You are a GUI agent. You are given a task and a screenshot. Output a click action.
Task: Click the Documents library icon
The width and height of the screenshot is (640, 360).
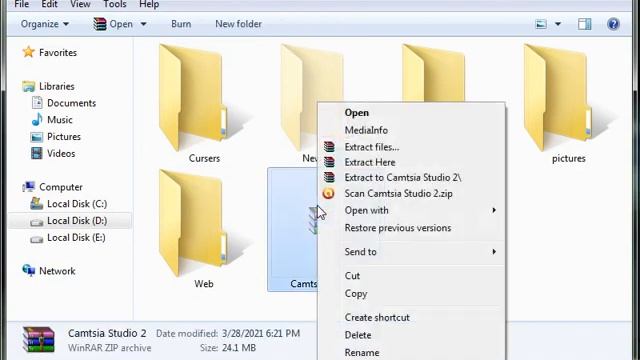[x=37, y=103]
